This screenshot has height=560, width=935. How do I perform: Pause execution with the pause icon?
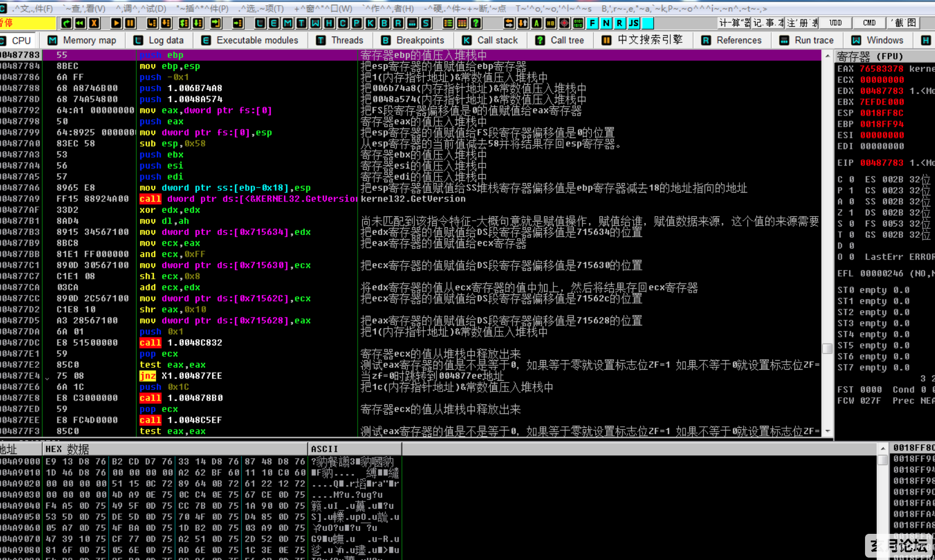point(129,23)
